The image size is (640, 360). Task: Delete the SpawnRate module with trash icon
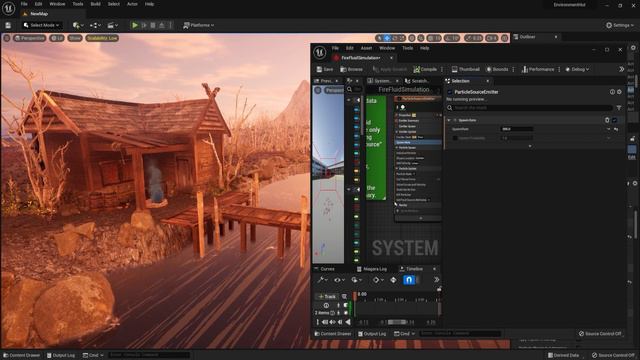pyautogui.click(x=607, y=120)
